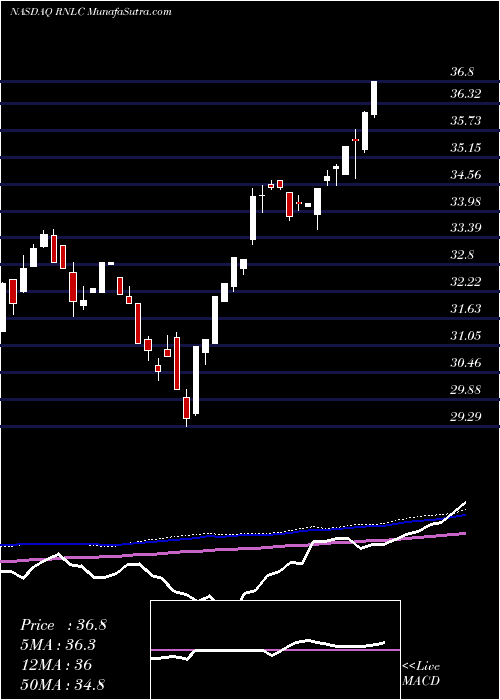Screen dimensions: 500x700
Task: Click the 33.98 price axis label
Action: [x=466, y=201]
